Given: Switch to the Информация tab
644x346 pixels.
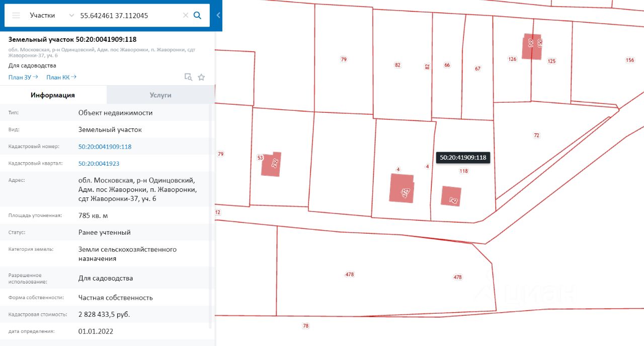Looking at the screenshot, I should 53,95.
